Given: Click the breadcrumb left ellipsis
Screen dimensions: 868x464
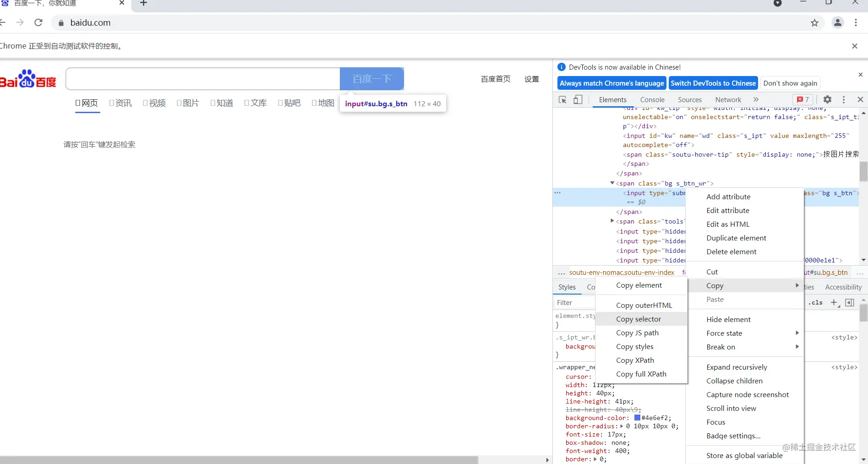Looking at the screenshot, I should pyautogui.click(x=561, y=273).
